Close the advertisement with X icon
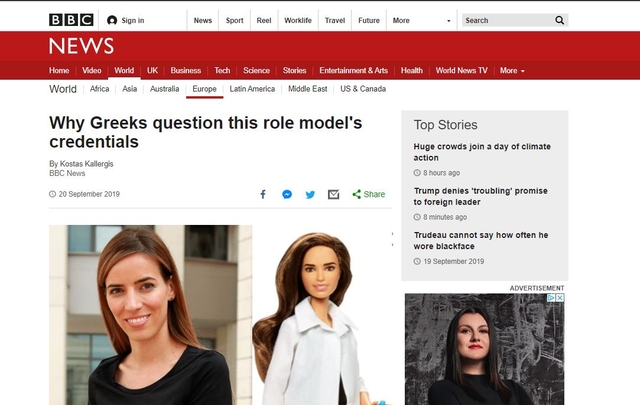640x405 pixels. (x=560, y=298)
